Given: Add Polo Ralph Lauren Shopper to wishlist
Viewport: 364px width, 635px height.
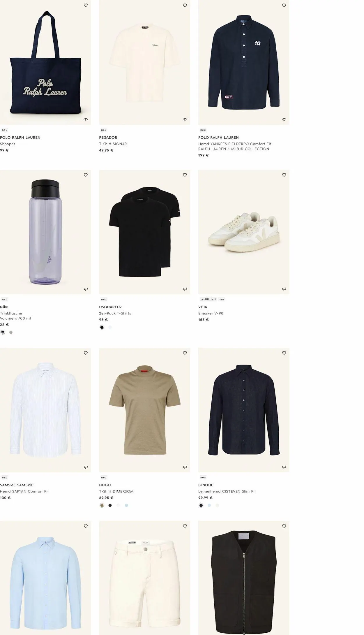Looking at the screenshot, I should [86, 5].
